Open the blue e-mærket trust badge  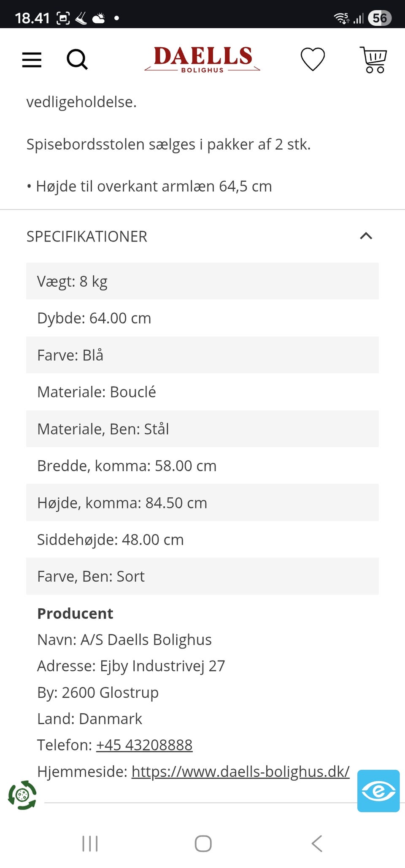click(x=378, y=791)
